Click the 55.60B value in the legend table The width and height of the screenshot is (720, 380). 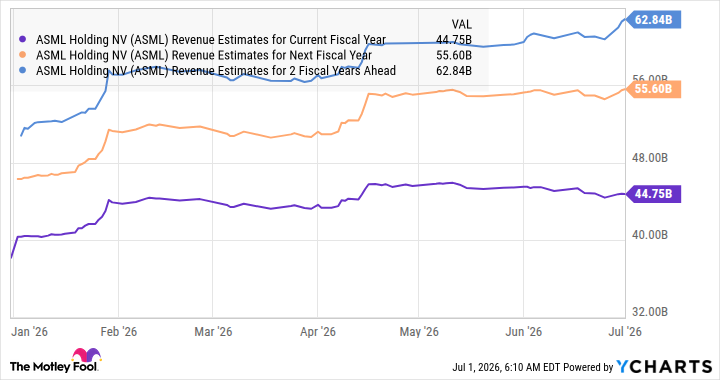pos(454,55)
